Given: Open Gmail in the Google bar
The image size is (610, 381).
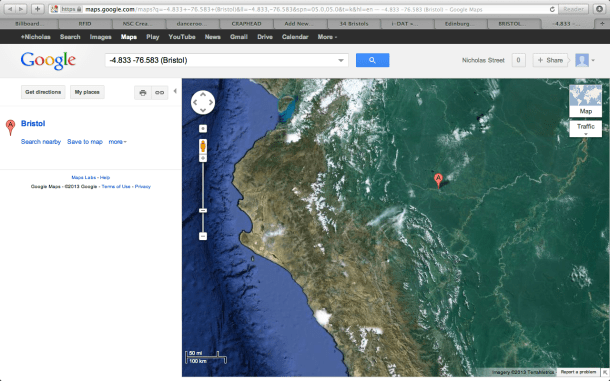Looking at the screenshot, I should (239, 37).
